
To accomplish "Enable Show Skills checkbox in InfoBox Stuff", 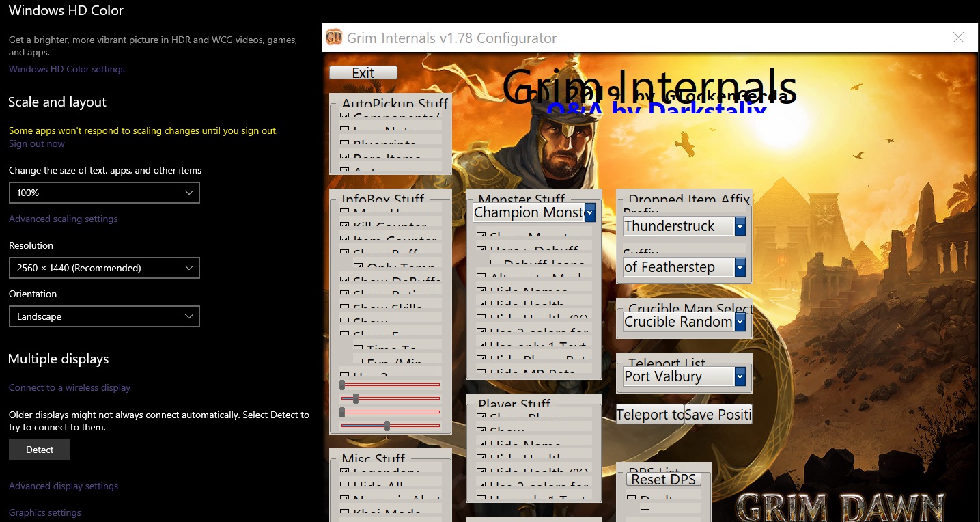I will tap(345, 307).
